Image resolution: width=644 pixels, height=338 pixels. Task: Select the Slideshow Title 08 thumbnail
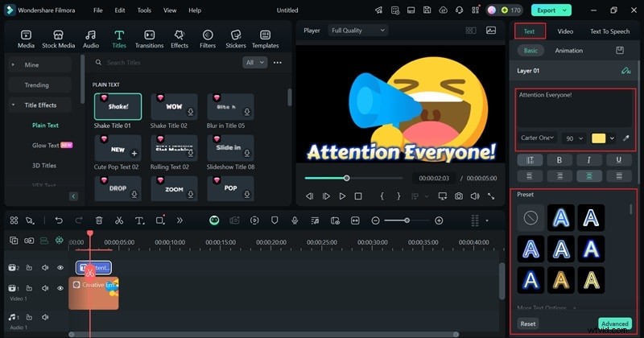pyautogui.click(x=230, y=148)
